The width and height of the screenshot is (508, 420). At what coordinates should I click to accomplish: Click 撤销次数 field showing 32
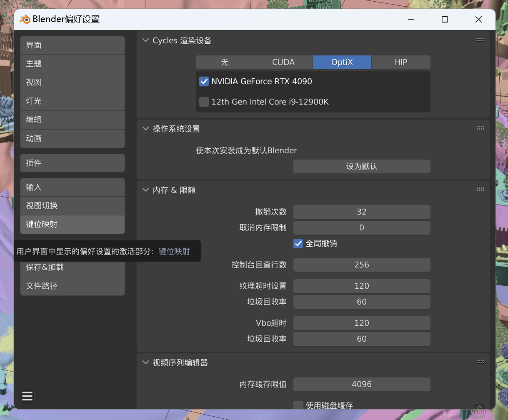[362, 212]
